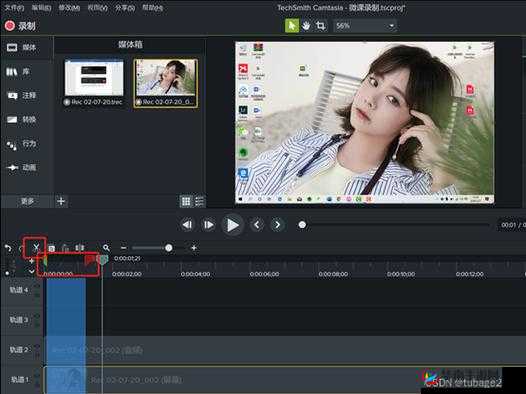Select the crop tool
Image resolution: width=526 pixels, height=394 pixels.
tap(321, 26)
